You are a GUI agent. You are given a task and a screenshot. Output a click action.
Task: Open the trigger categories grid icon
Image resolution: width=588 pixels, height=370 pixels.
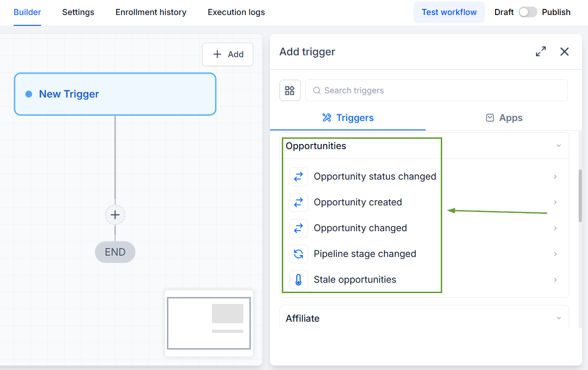290,90
